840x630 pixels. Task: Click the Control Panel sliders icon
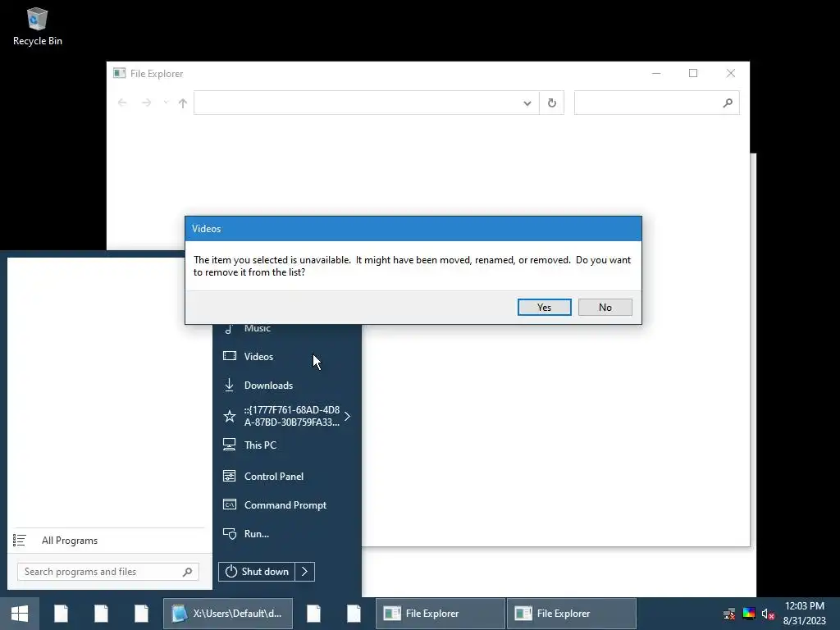(x=230, y=476)
